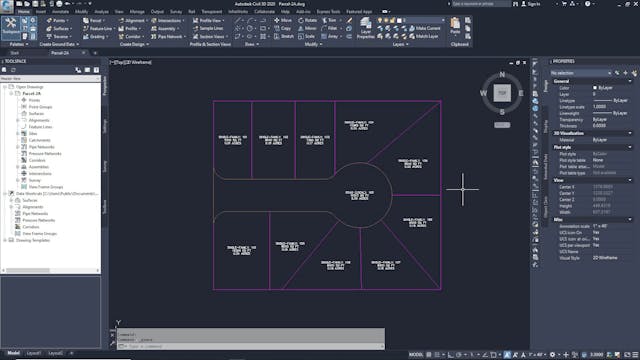This screenshot has height=360, width=640.
Task: Select the Rotate tool
Action: coord(307,20)
